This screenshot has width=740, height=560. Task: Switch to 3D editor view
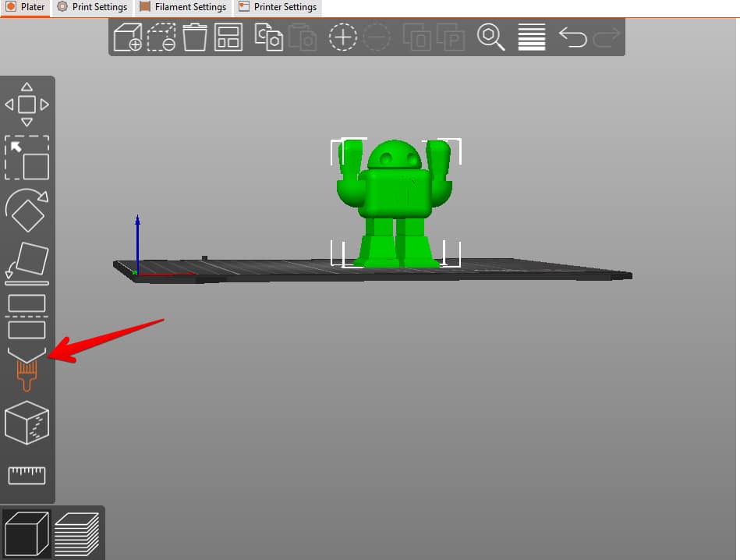pyautogui.click(x=27, y=534)
